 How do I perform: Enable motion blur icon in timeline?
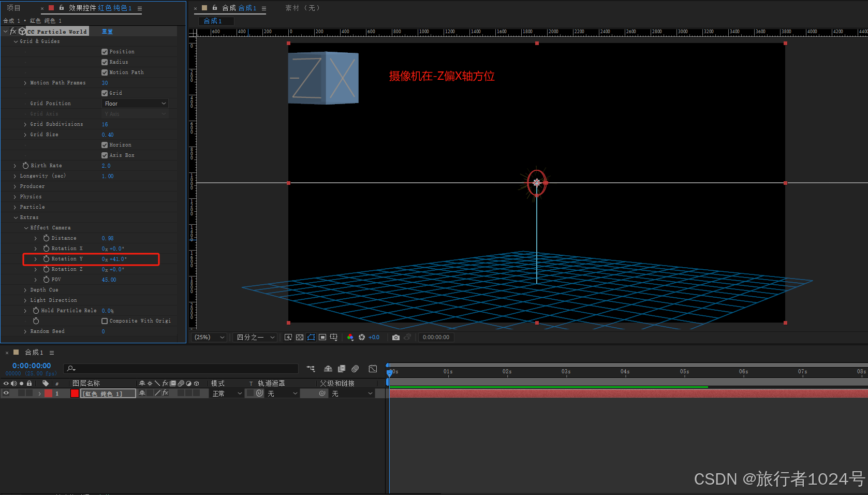(355, 369)
